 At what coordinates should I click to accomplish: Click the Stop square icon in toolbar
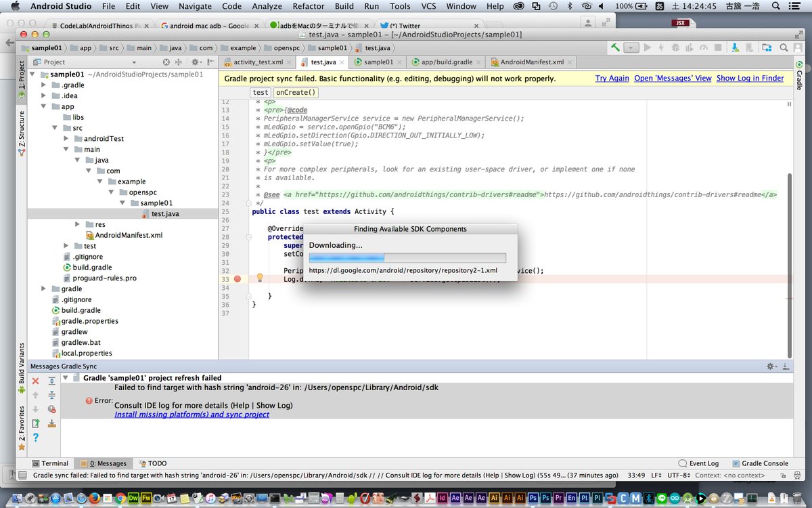pyautogui.click(x=718, y=48)
